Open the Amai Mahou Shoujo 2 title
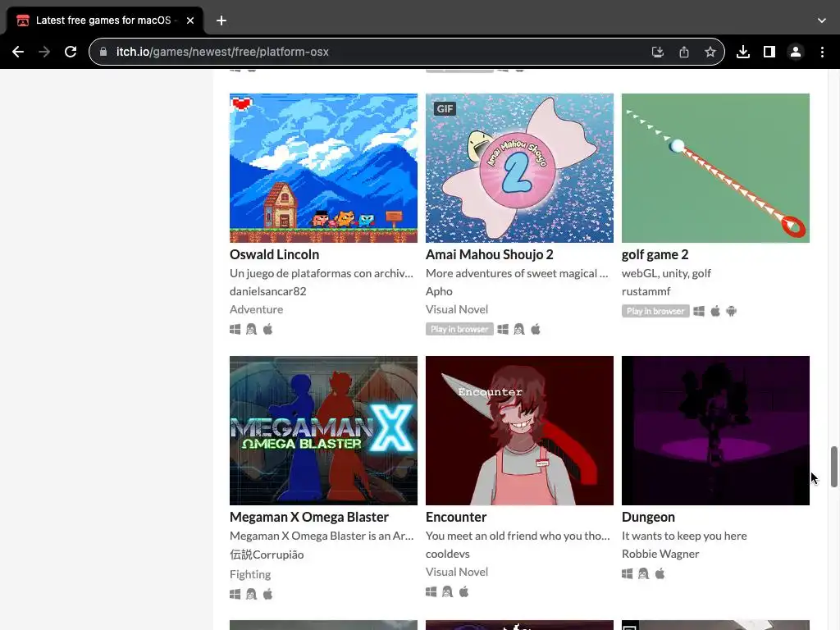 coord(490,254)
